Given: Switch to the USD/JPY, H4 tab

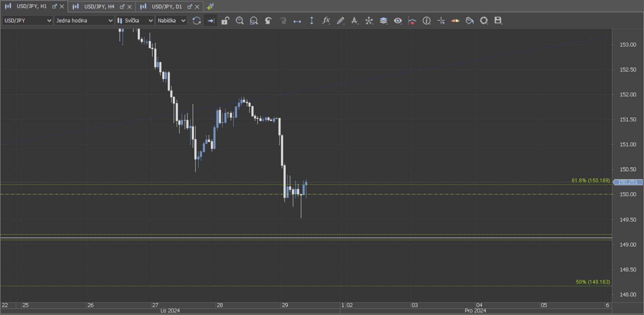Looking at the screenshot, I should [99, 6].
